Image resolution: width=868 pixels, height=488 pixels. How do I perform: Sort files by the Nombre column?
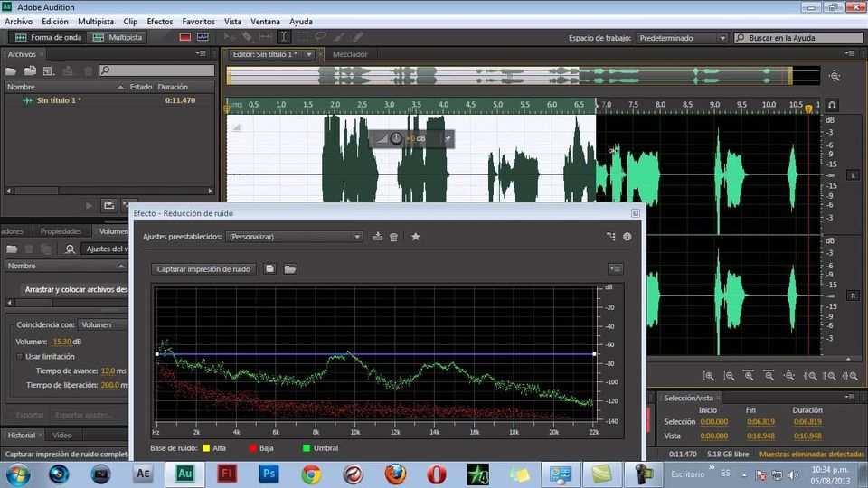click(65, 87)
